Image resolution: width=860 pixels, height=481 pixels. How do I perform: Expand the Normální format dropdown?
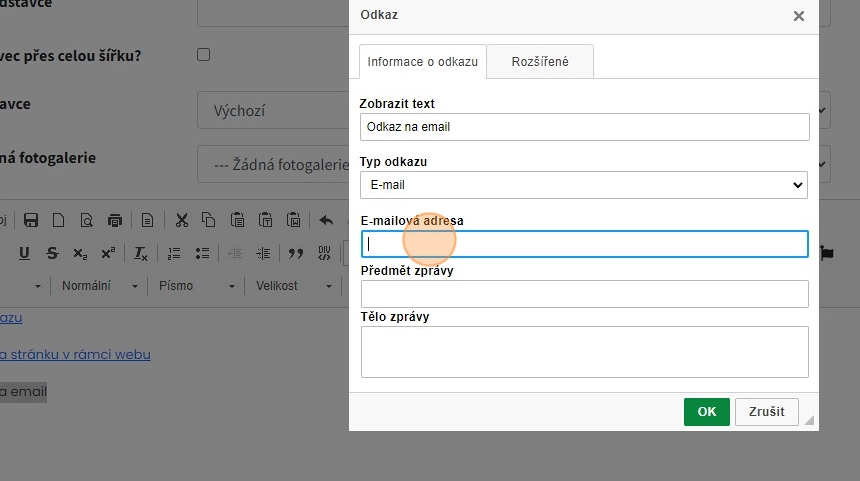click(x=100, y=286)
